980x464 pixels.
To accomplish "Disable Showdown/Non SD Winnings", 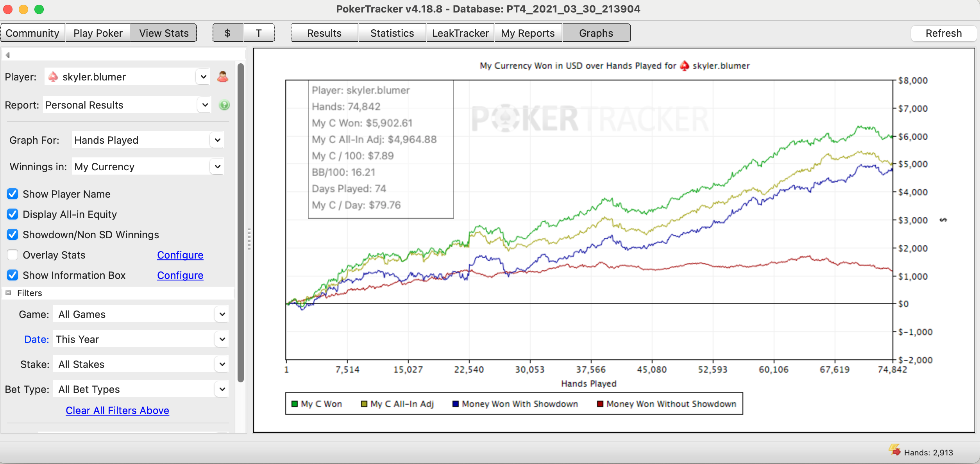I will pos(13,235).
